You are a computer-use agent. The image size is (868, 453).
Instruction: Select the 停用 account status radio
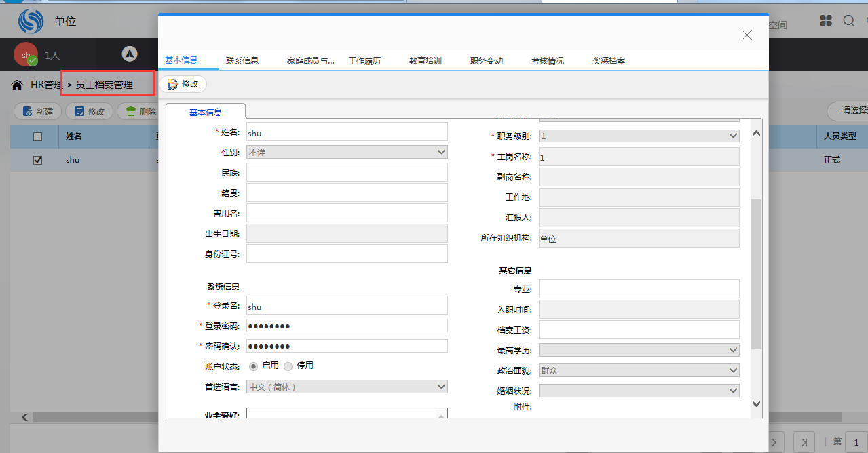[288, 366]
